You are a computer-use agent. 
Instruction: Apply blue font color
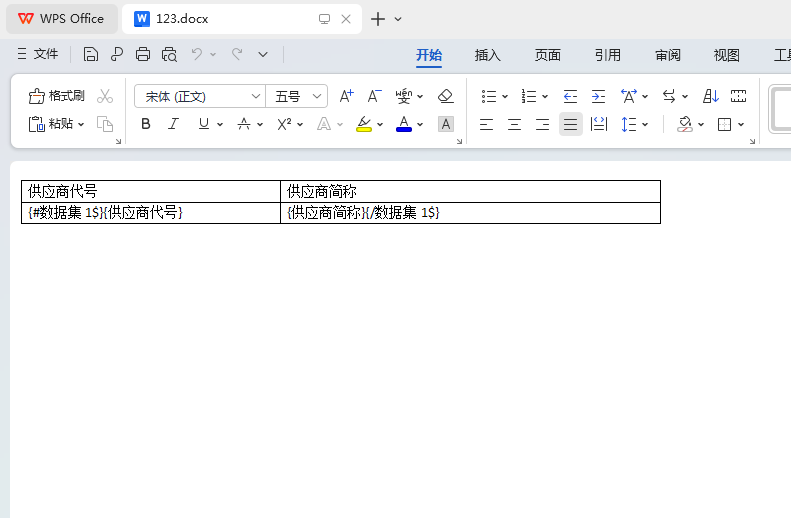tap(404, 124)
